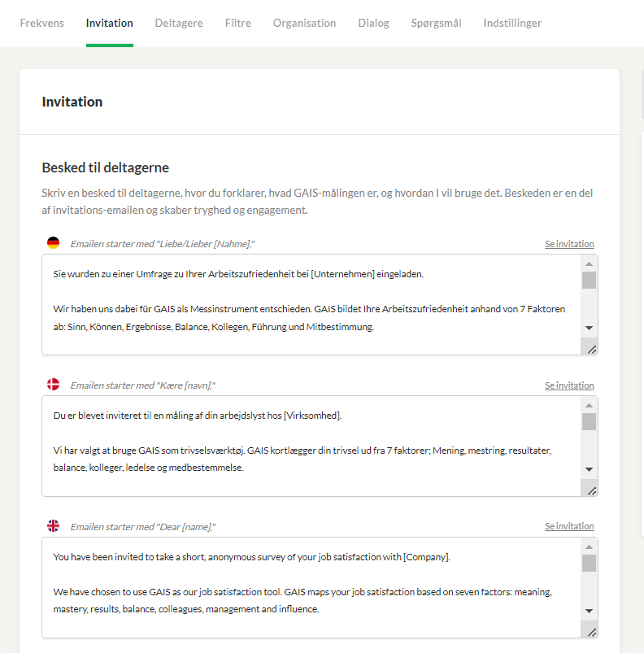Click inside the Danish message text field
This screenshot has height=653, width=644.
[x=311, y=446]
